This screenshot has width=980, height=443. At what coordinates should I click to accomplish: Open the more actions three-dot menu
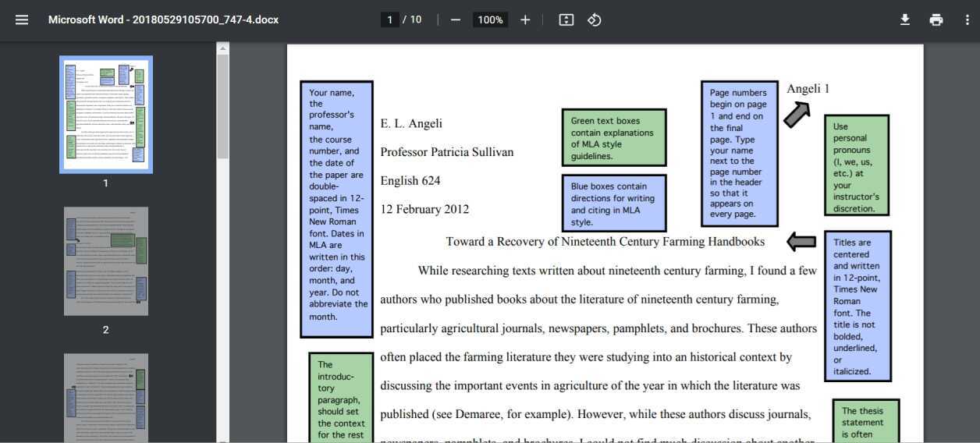click(x=968, y=19)
